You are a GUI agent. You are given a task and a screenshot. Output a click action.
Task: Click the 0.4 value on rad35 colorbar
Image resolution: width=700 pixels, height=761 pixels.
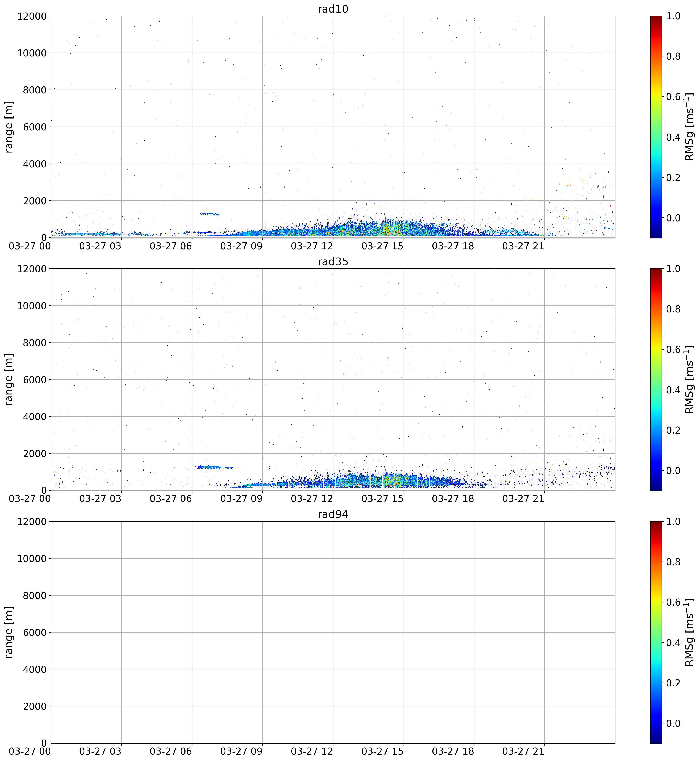click(673, 390)
